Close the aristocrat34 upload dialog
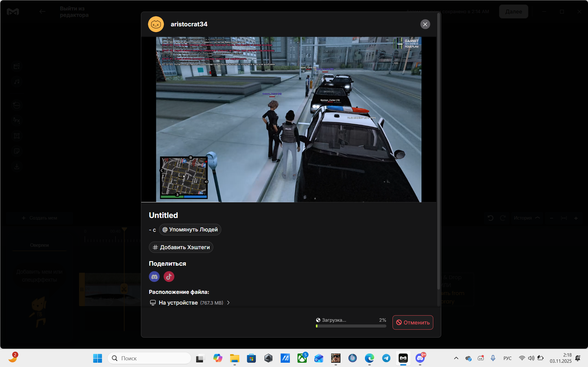Screen dimensions: 588x367 click(425, 24)
